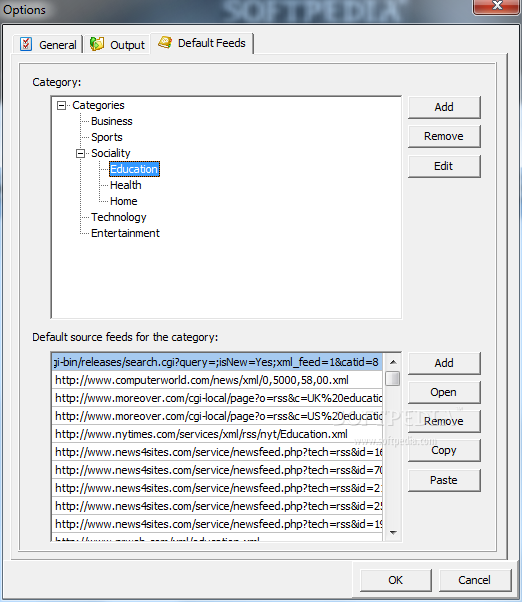Open the selected feed
This screenshot has width=522, height=602.
coord(444,392)
